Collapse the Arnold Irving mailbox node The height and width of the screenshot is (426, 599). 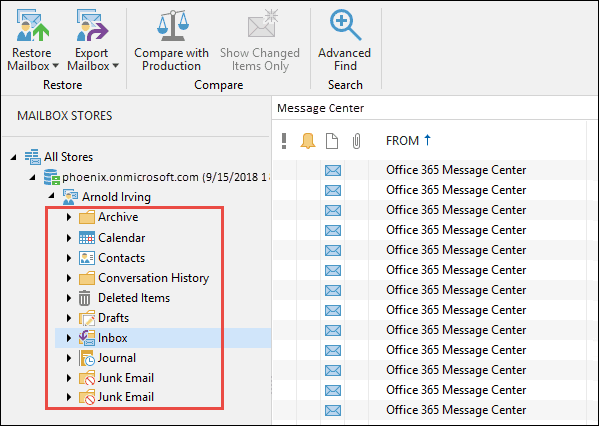coord(51,196)
